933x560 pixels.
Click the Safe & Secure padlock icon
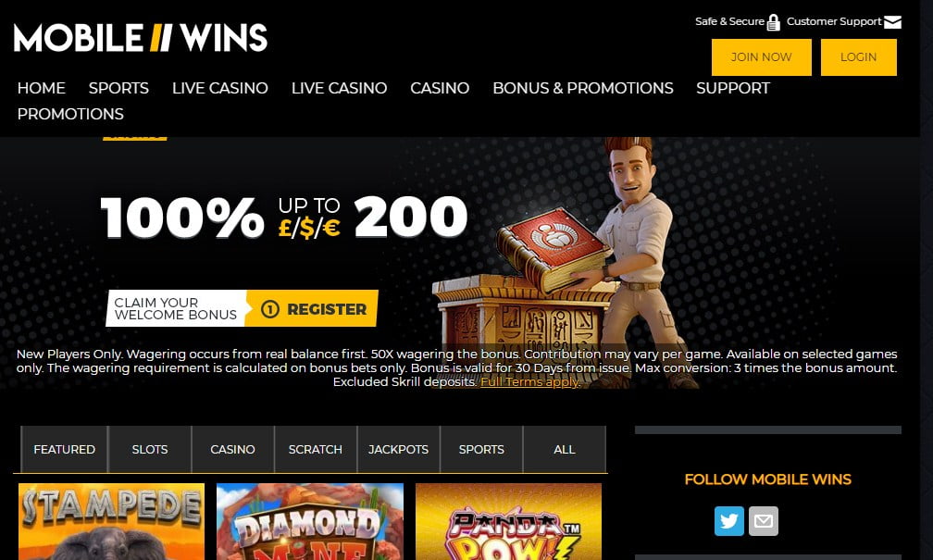click(x=773, y=22)
